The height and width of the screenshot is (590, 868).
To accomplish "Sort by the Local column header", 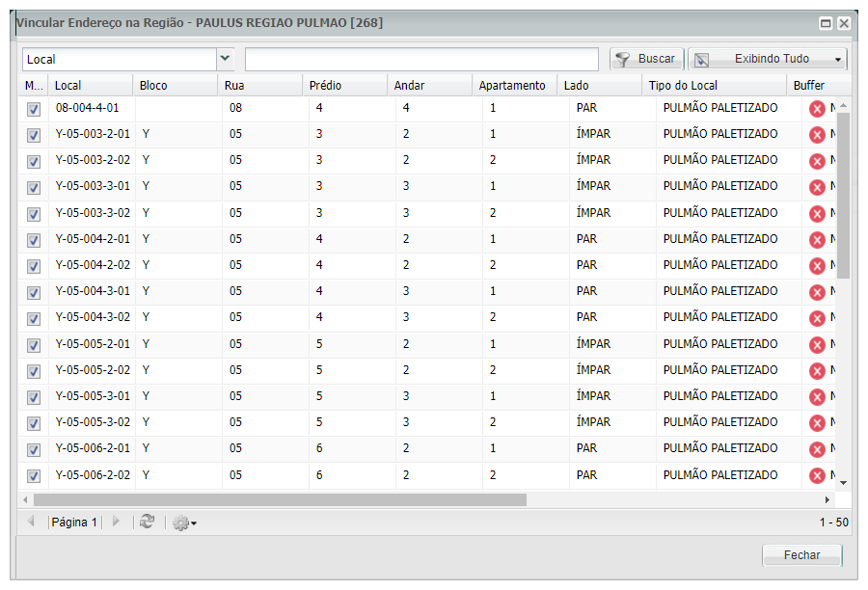I will coord(91,86).
